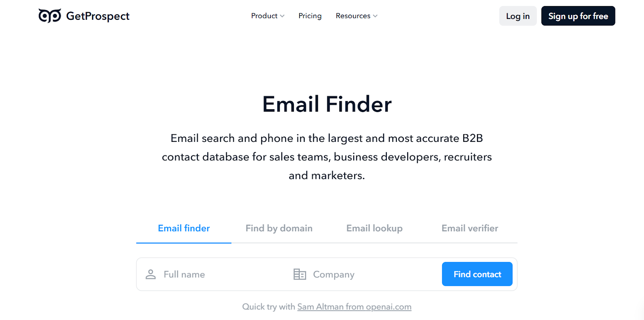Open the Email verifier tab
The image size is (644, 320).
click(x=469, y=228)
